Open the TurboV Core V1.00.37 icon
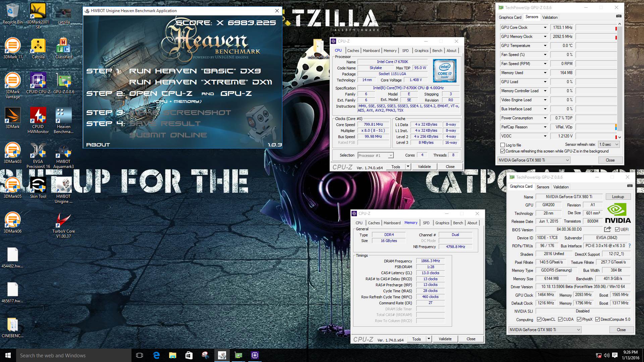The height and width of the screenshot is (362, 644). pyautogui.click(x=63, y=225)
